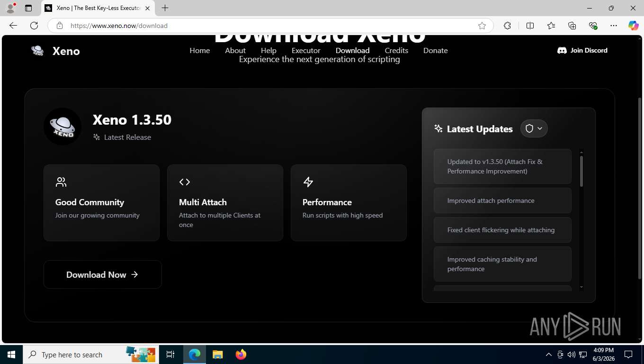Click the Performance lightning bolt icon
The height and width of the screenshot is (364, 644).
tap(308, 182)
